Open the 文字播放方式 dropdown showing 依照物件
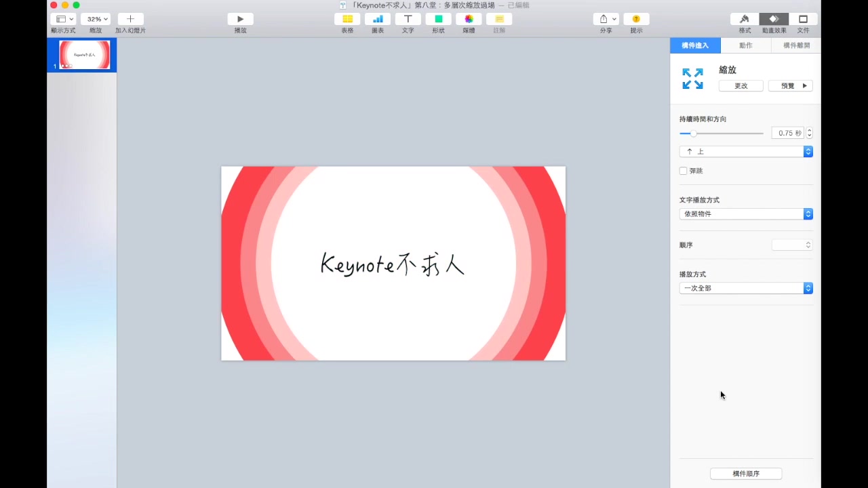This screenshot has width=868, height=488. point(746,213)
